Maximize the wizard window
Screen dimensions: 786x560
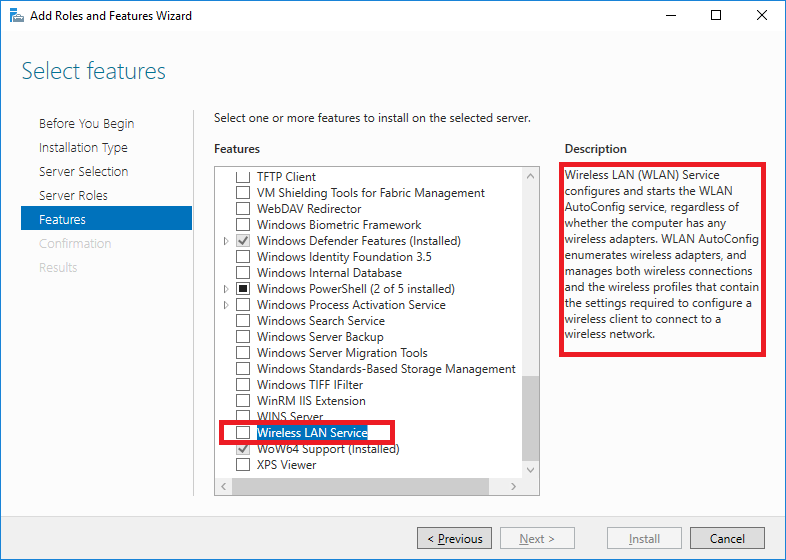point(716,15)
